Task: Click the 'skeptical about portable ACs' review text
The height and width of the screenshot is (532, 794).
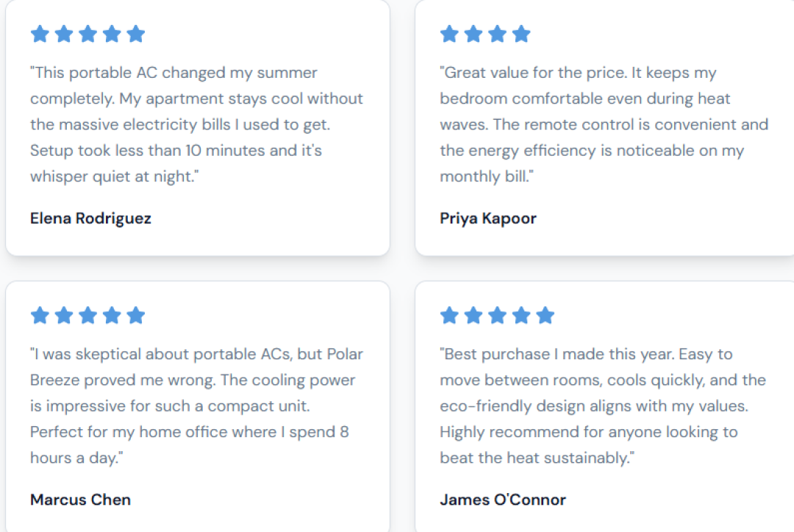Action: click(196, 406)
